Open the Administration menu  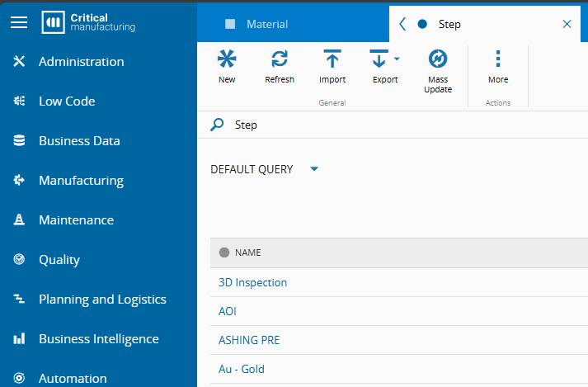click(x=81, y=62)
